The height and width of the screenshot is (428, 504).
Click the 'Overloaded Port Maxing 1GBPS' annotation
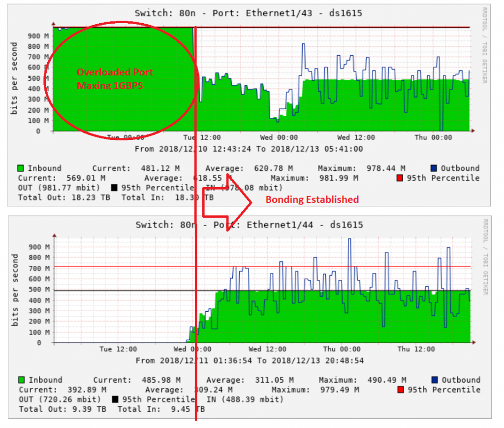pos(115,78)
